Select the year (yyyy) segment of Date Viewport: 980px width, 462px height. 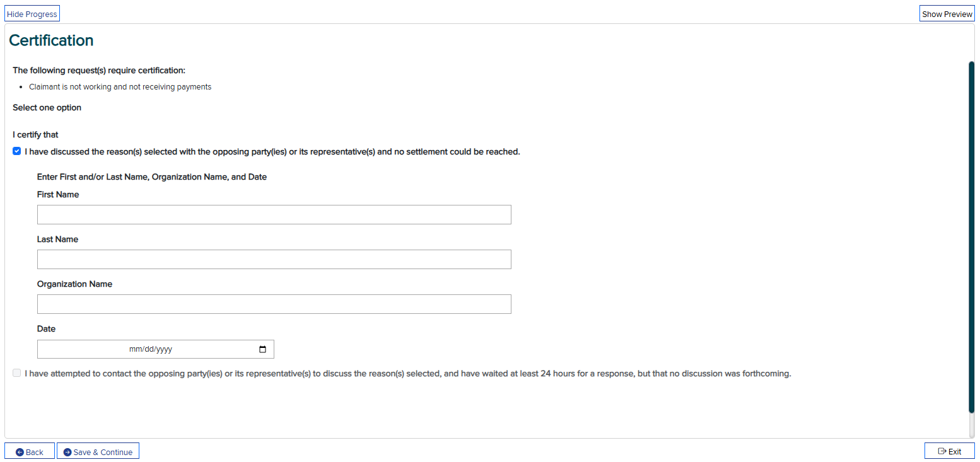164,349
